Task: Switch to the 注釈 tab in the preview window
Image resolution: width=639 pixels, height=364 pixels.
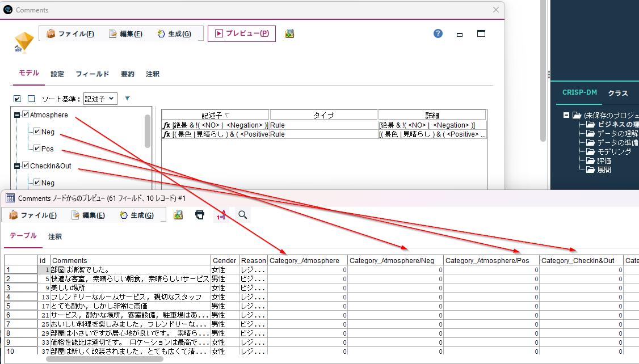Action: tap(54, 236)
